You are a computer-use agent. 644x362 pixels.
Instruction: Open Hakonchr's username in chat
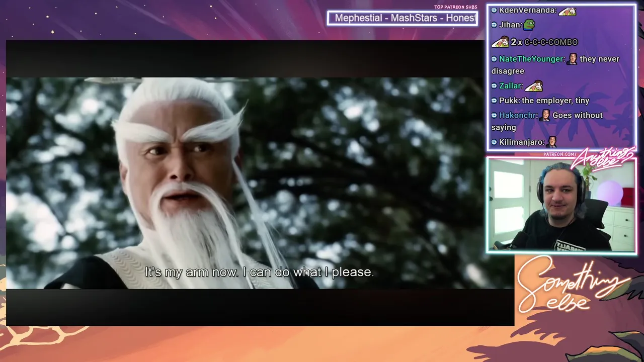click(518, 115)
